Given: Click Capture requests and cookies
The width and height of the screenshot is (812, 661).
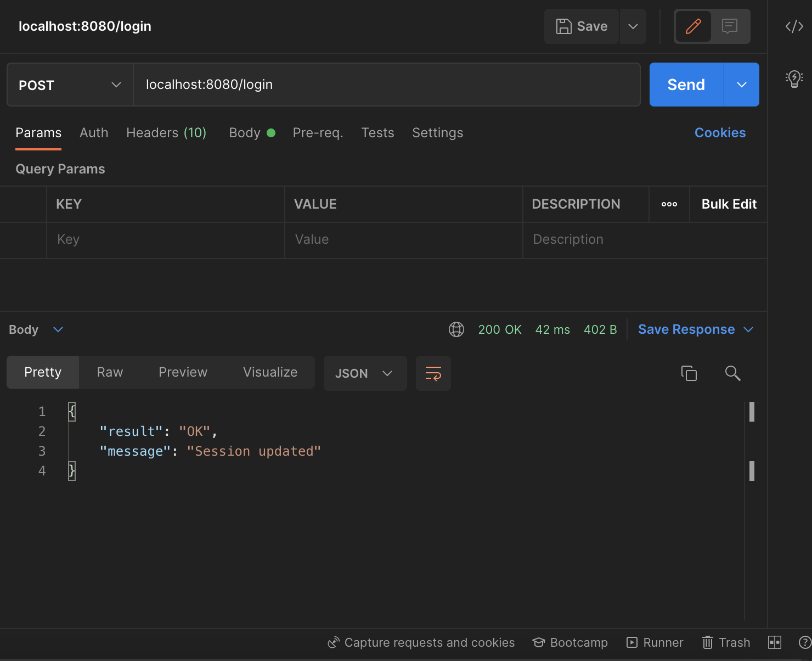Looking at the screenshot, I should pos(421,642).
